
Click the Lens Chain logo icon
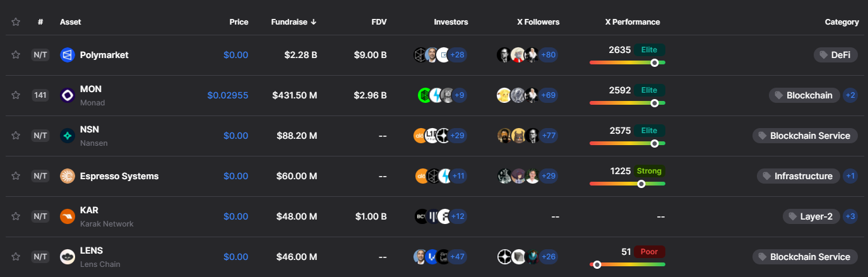point(68,257)
